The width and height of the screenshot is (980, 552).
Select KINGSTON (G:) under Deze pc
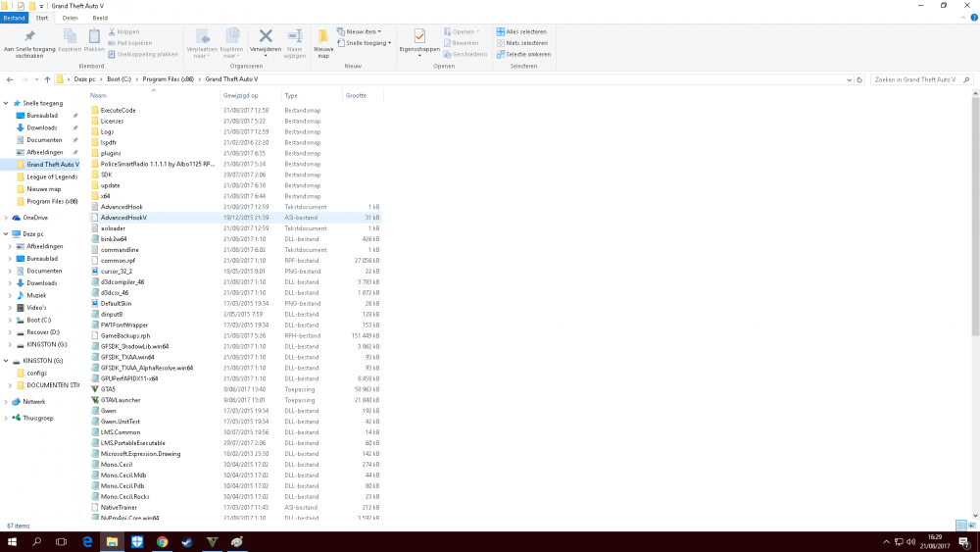coord(47,344)
